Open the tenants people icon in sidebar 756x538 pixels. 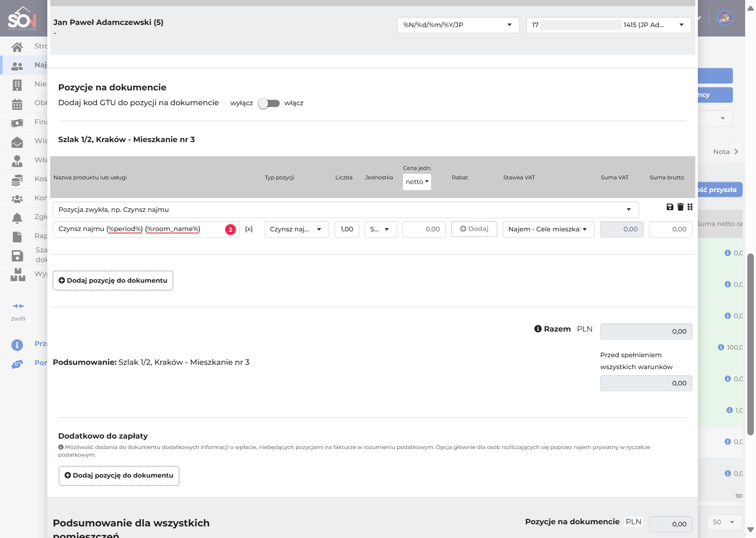click(17, 66)
